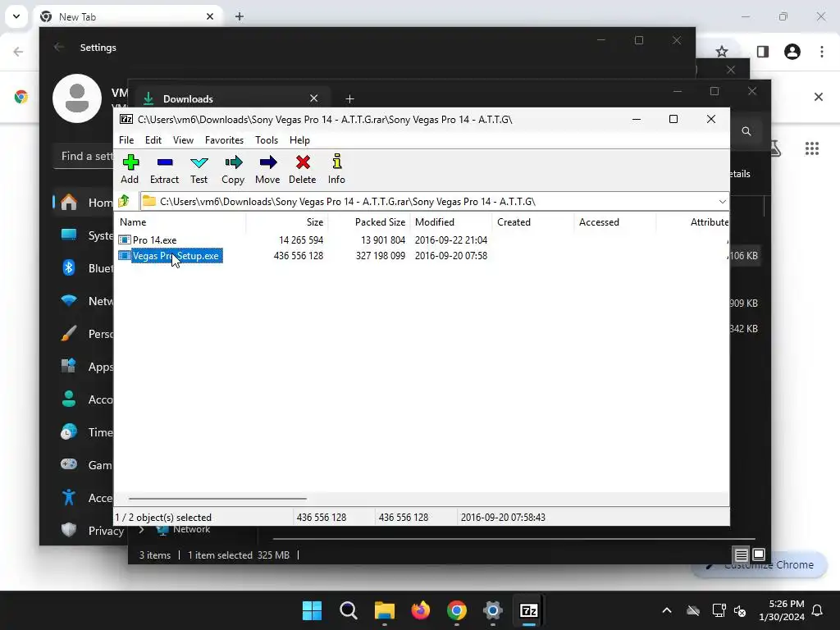The image size is (840, 630).
Task: Sort by the Accessed column header
Action: [615, 221]
